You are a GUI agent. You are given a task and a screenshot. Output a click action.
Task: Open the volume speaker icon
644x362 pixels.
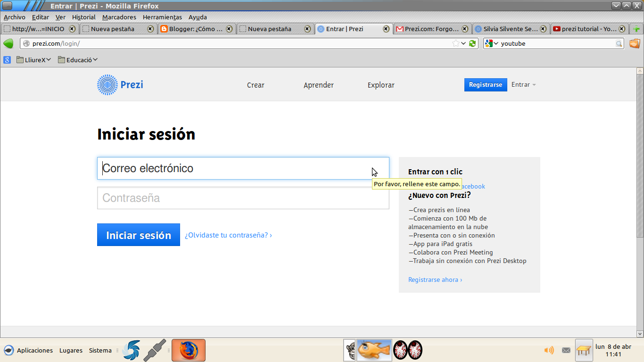coord(549,350)
